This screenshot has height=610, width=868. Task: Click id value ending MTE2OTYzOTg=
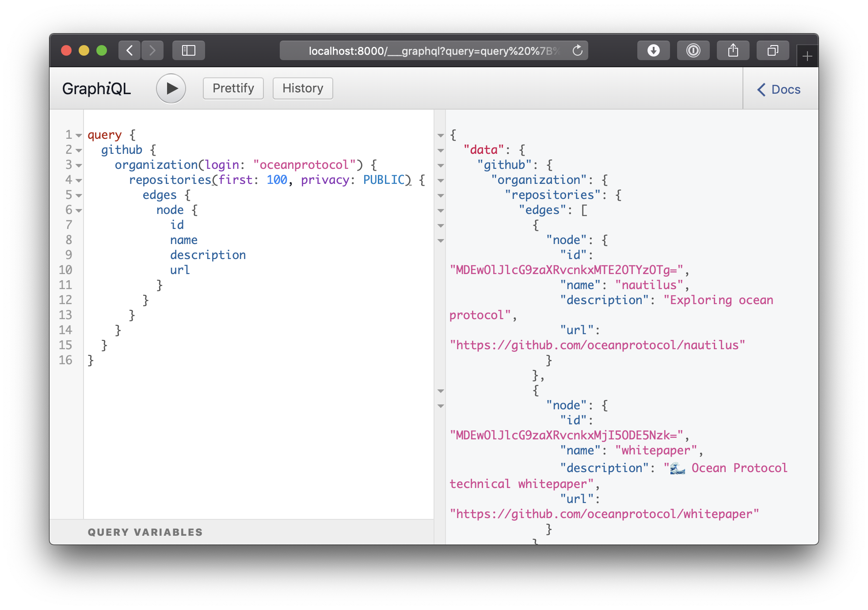tap(567, 270)
